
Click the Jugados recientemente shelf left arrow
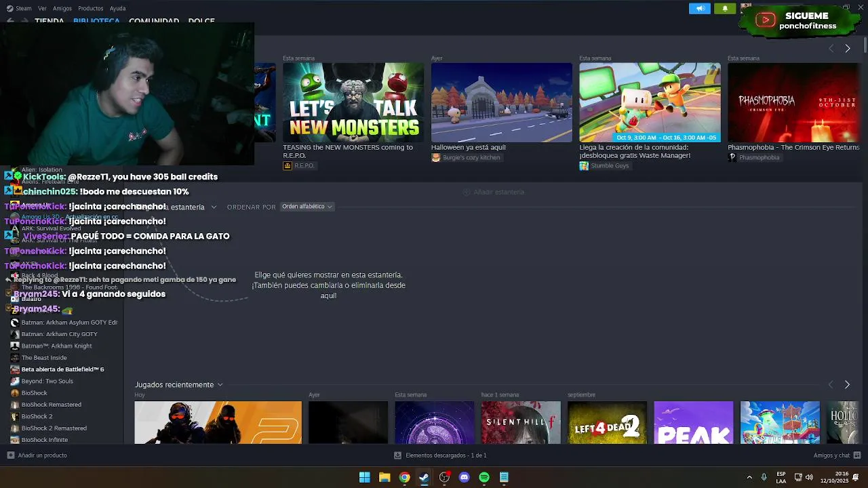[x=831, y=385]
